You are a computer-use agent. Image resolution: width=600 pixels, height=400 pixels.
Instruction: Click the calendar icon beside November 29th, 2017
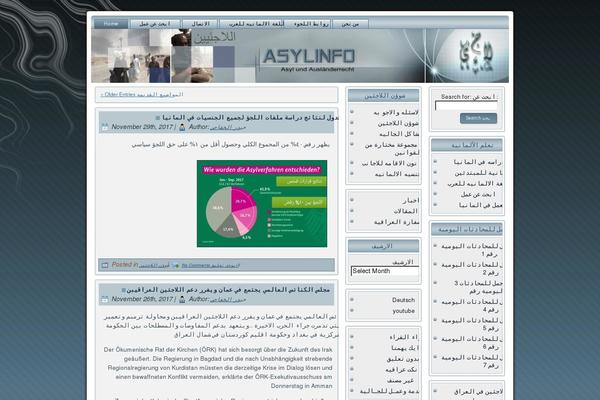(105, 127)
